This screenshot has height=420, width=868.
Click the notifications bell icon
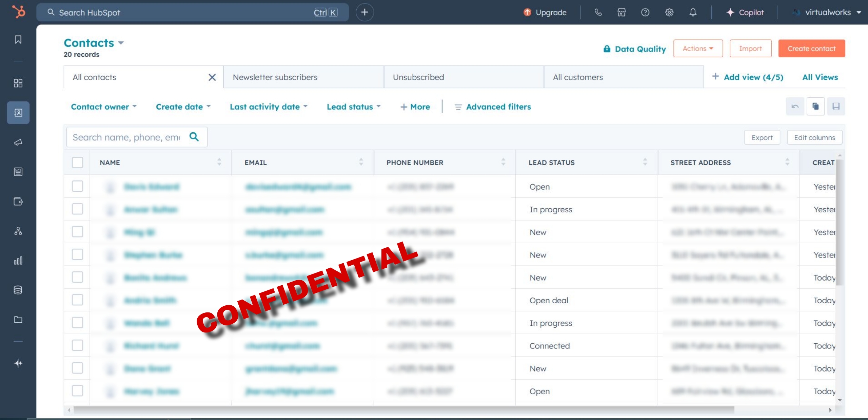pyautogui.click(x=693, y=13)
